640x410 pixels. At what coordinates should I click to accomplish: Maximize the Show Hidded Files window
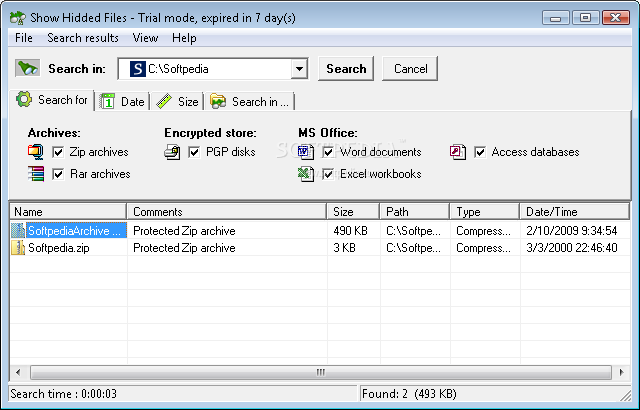(x=585, y=18)
